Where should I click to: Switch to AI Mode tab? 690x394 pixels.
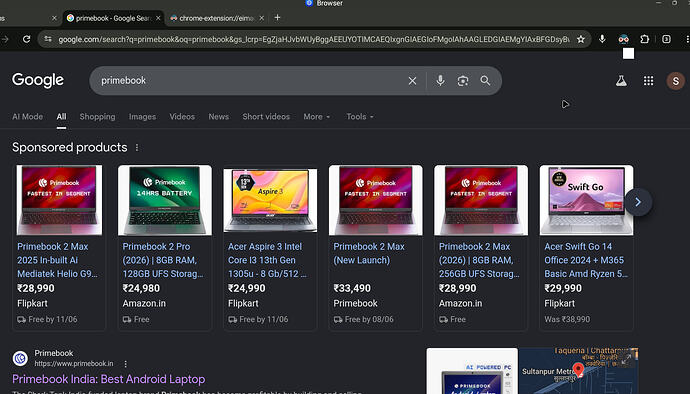28,117
